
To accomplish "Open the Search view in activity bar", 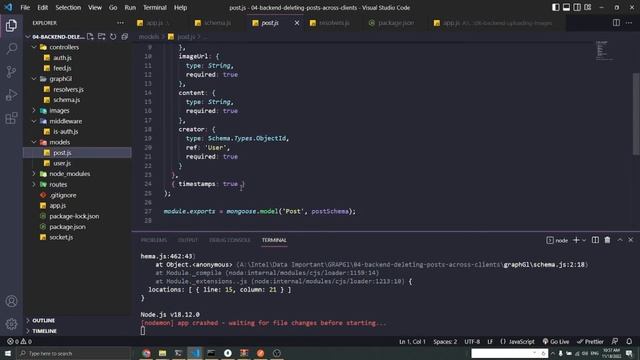I will 11,49.
